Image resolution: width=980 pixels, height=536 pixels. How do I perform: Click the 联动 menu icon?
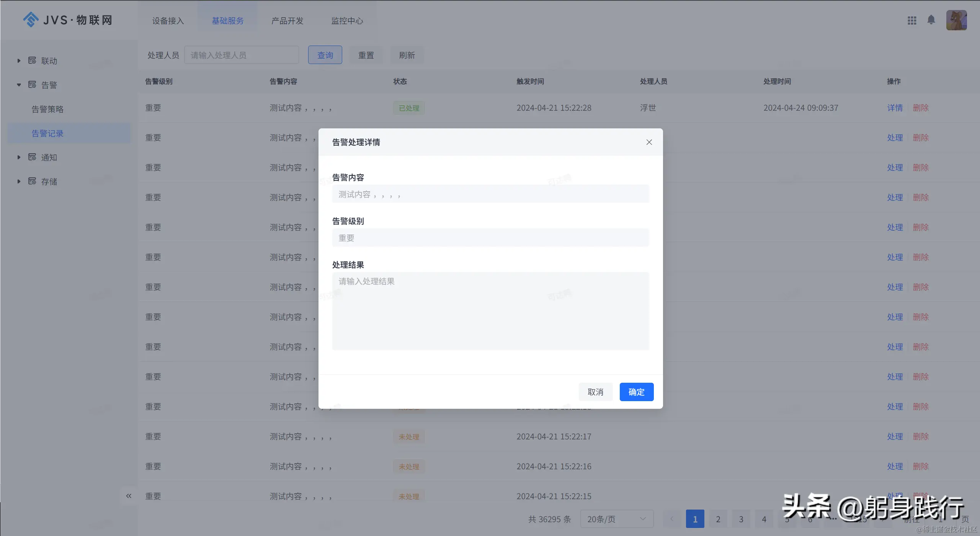coord(32,61)
